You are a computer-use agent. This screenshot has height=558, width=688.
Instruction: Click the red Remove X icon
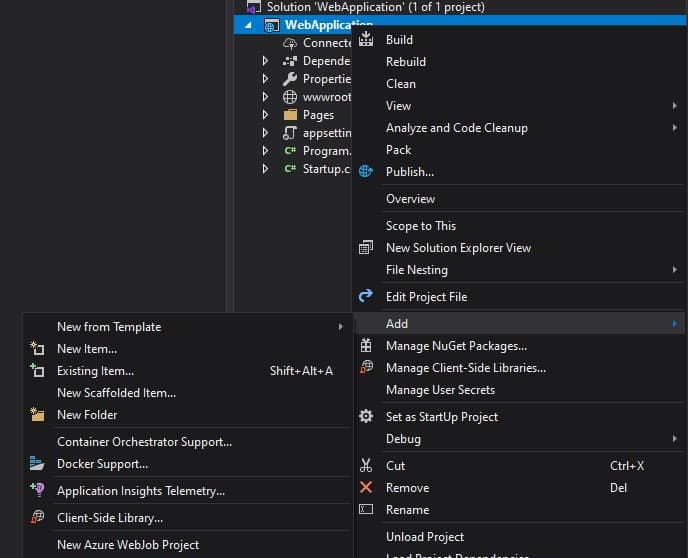point(366,488)
